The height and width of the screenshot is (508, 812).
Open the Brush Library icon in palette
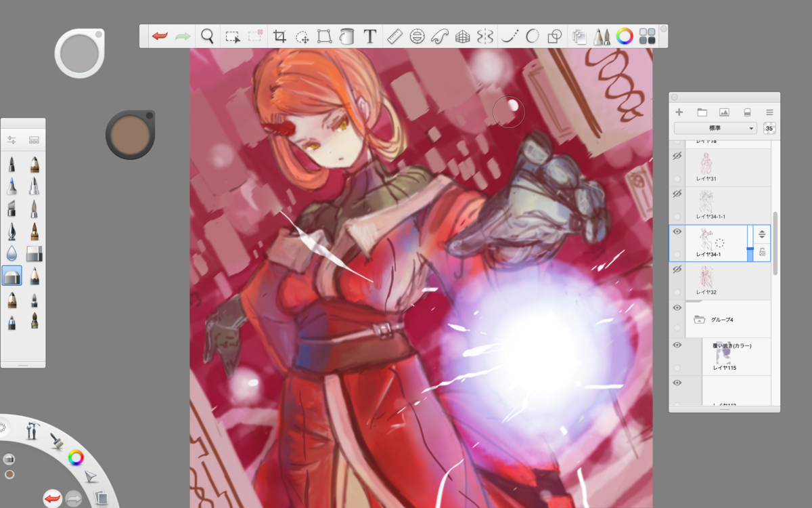click(34, 140)
